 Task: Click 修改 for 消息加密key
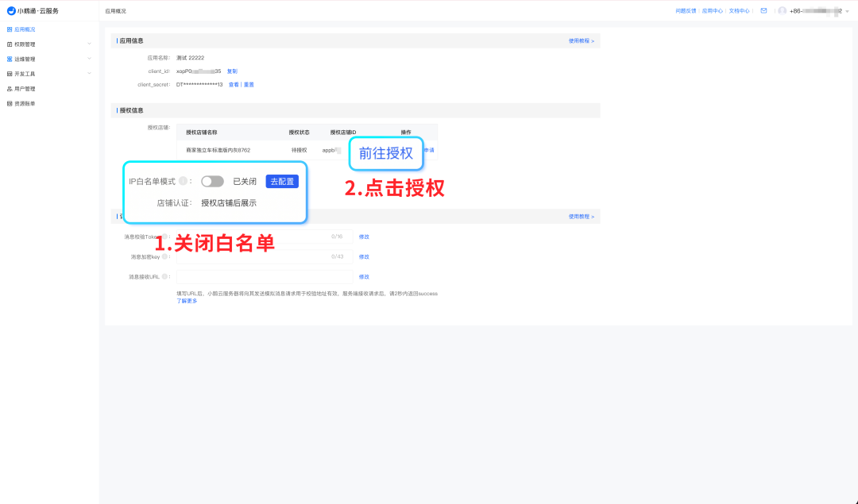click(x=364, y=256)
